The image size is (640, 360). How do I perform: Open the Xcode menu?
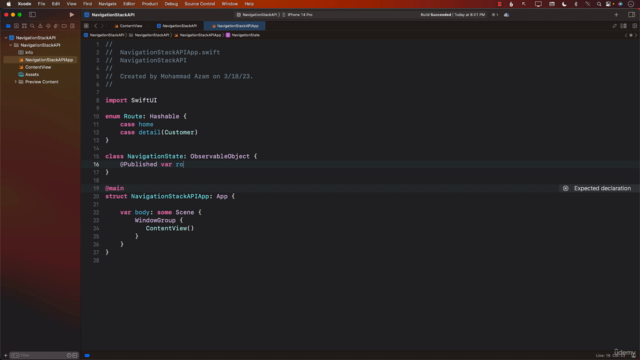pos(24,4)
